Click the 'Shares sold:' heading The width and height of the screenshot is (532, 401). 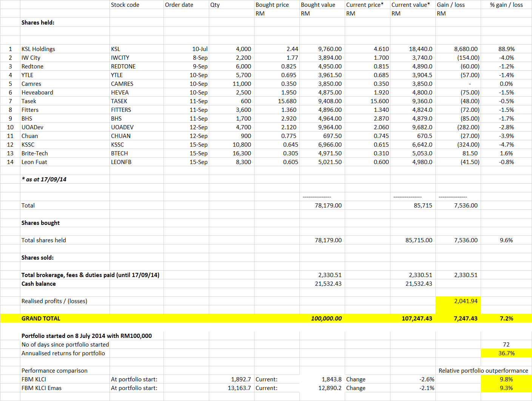tap(37, 258)
